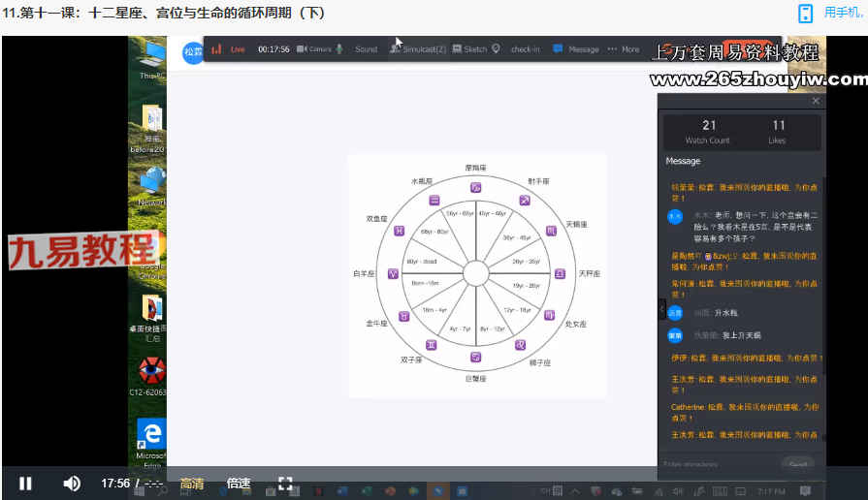The image size is (868, 500).
Task: Collapse the message panel via edge arrow
Action: point(662,309)
